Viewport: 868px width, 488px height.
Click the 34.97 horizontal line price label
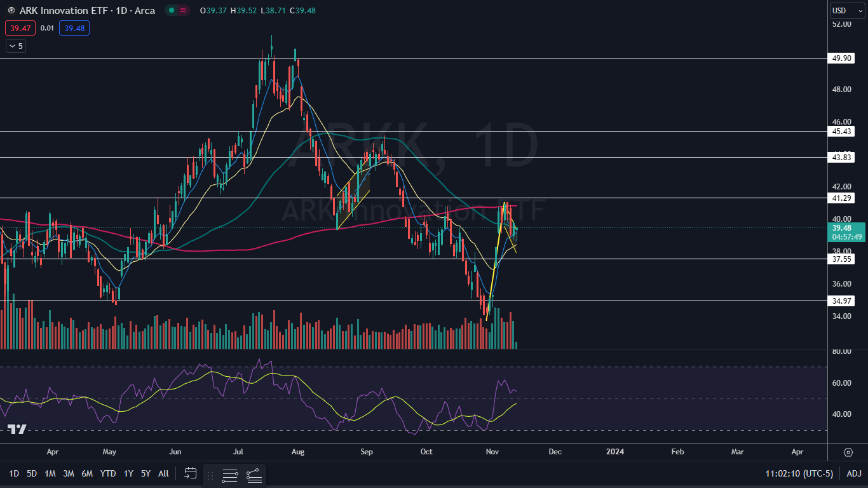point(843,301)
